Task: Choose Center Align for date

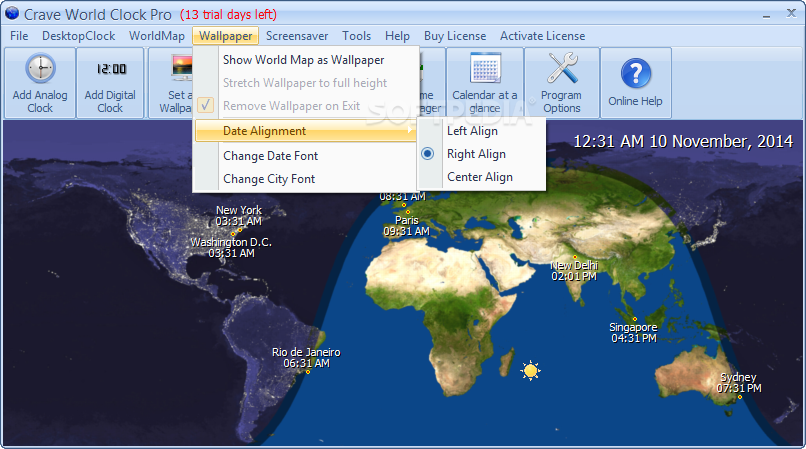Action: [x=482, y=177]
